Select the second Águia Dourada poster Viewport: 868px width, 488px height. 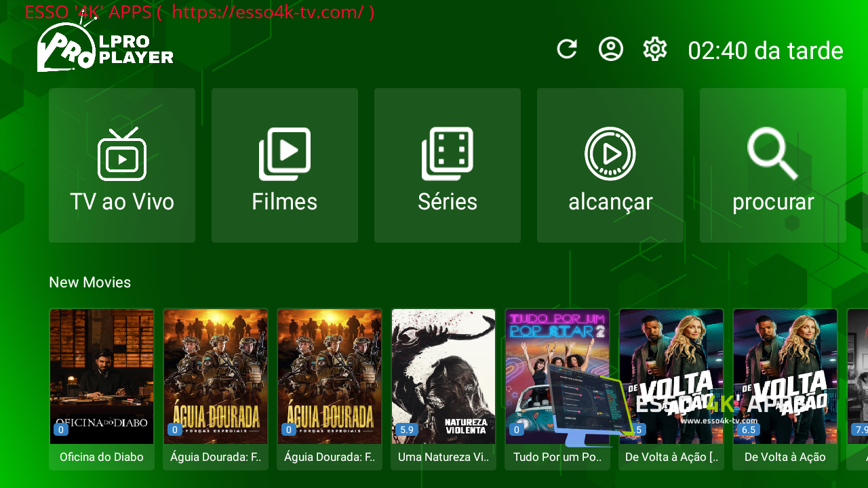coord(330,376)
